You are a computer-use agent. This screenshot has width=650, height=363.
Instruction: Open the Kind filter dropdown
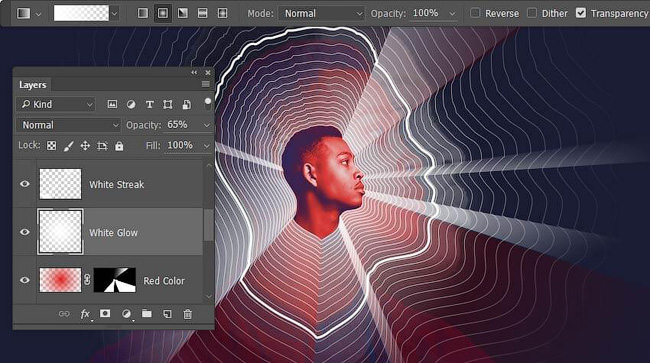[x=56, y=104]
